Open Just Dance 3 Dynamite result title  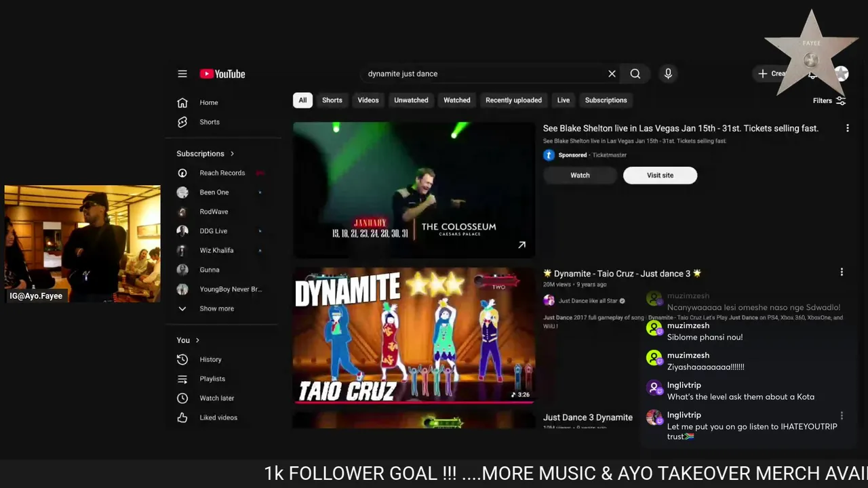(x=588, y=418)
